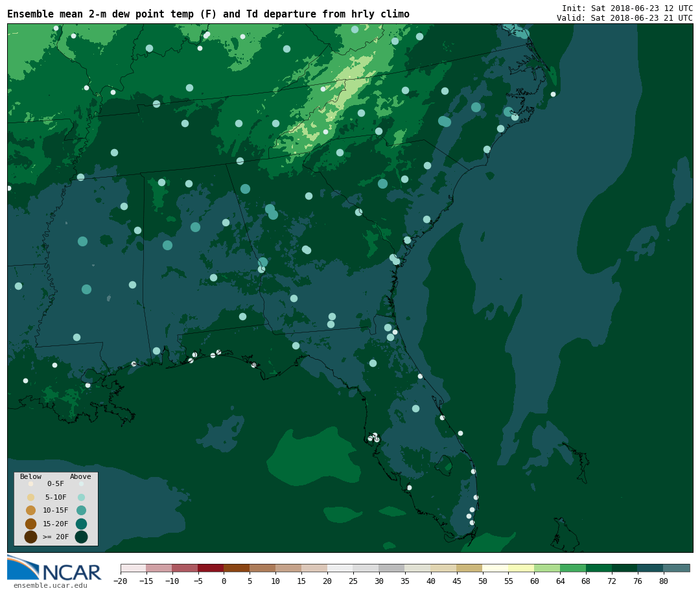The height and width of the screenshot is (593, 700).
Task: Pick the light green swatch between 60 and 64
Action: tap(547, 568)
